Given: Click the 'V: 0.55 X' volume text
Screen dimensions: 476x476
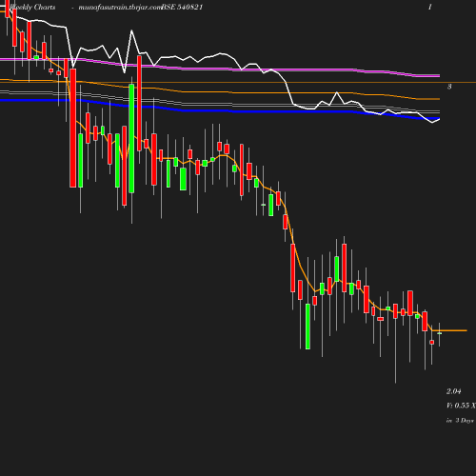Looking at the screenshot, I should (x=461, y=406).
